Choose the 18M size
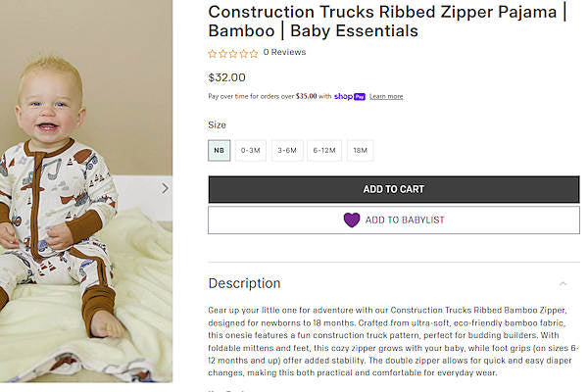 click(x=360, y=151)
